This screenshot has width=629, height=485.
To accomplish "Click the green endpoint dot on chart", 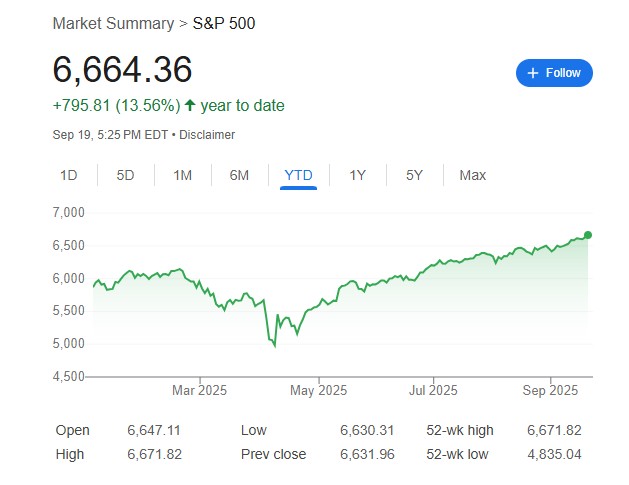I will (587, 235).
